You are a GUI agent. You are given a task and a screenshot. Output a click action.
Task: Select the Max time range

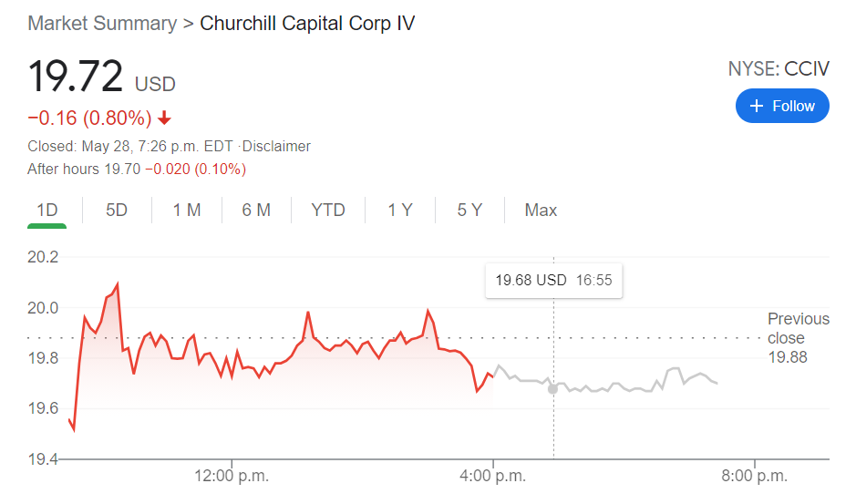(541, 211)
